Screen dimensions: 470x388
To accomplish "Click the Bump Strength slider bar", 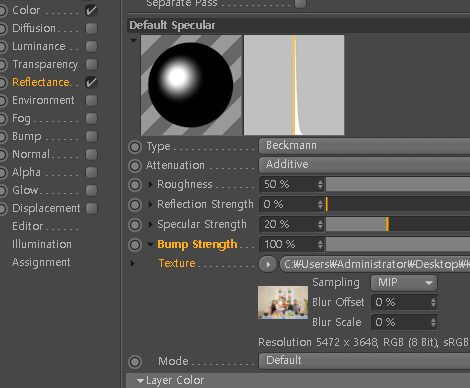I will click(x=398, y=245).
